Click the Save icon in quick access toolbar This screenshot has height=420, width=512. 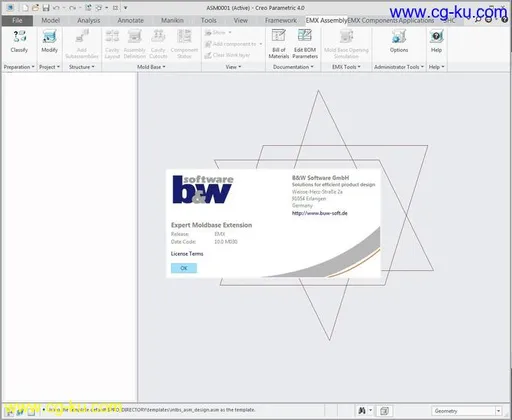click(x=46, y=7)
